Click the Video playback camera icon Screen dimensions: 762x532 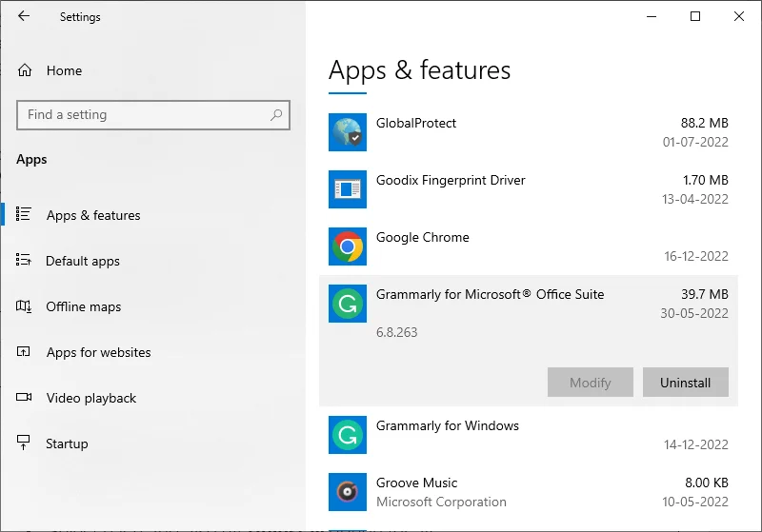pyautogui.click(x=23, y=397)
